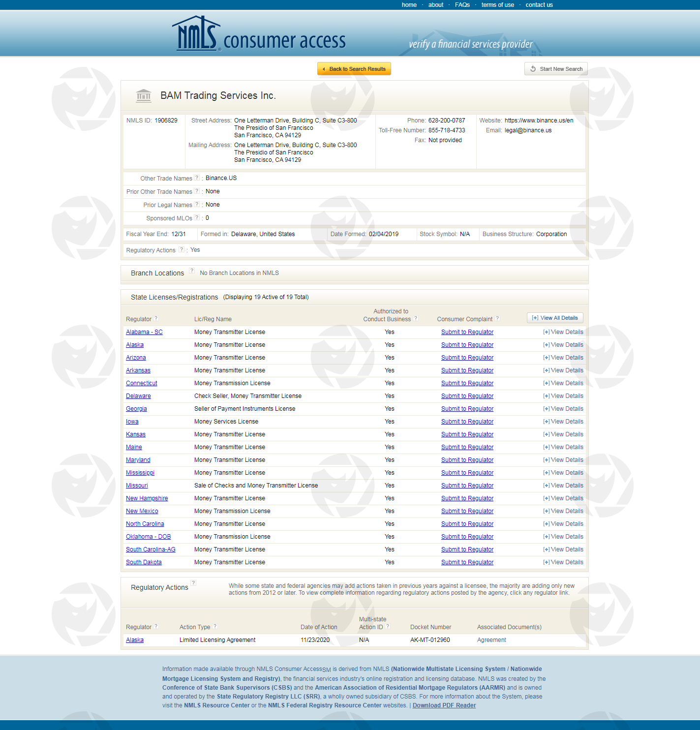The height and width of the screenshot is (730, 700).
Task: Expand View Details for South Dakota row
Action: tap(563, 562)
